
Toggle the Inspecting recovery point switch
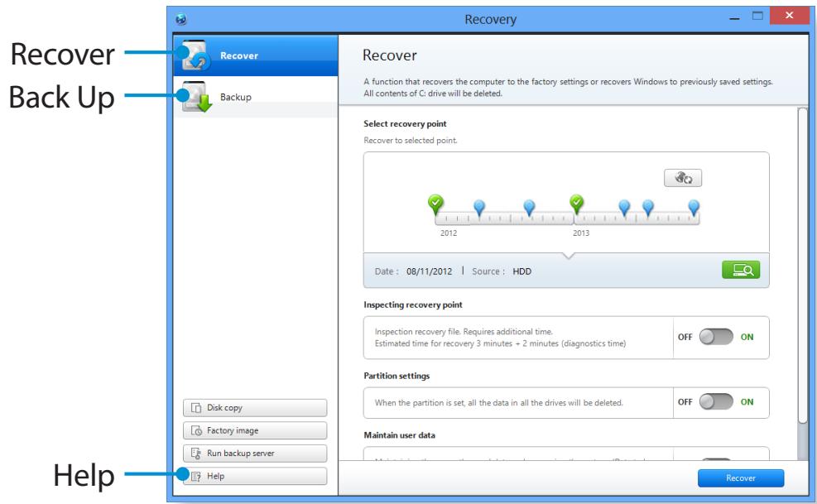[716, 337]
